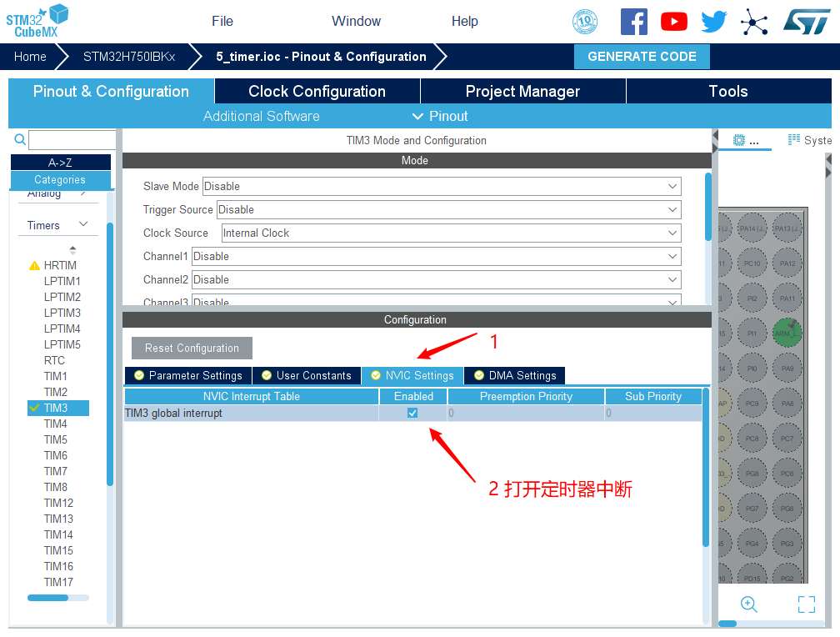Click the ST logo icon
The height and width of the screenshot is (637, 840).
(x=806, y=22)
